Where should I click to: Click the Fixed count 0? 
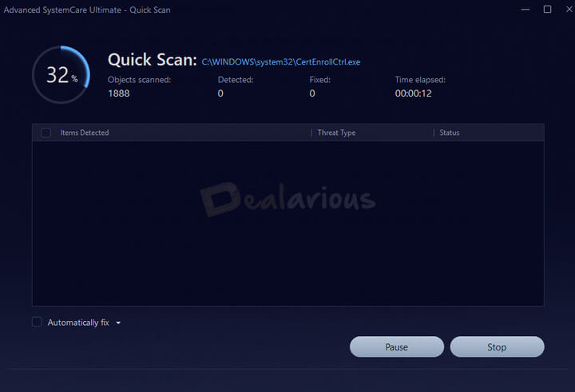click(x=312, y=93)
